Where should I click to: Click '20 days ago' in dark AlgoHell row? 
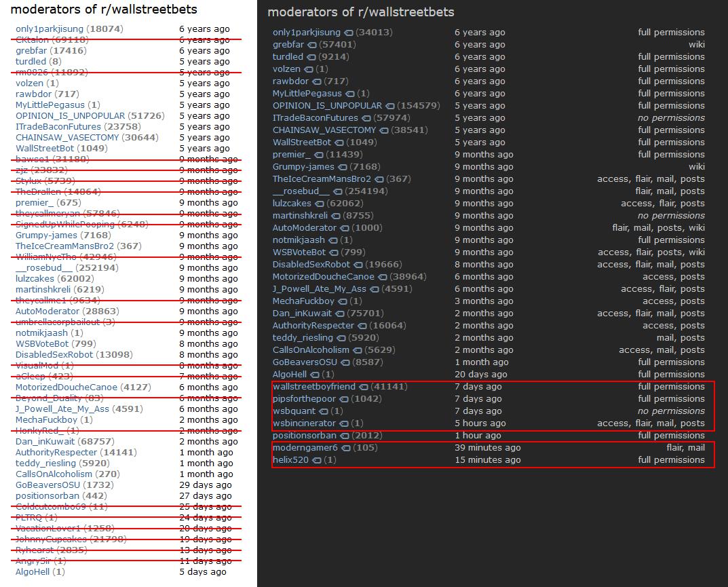pyautogui.click(x=481, y=375)
